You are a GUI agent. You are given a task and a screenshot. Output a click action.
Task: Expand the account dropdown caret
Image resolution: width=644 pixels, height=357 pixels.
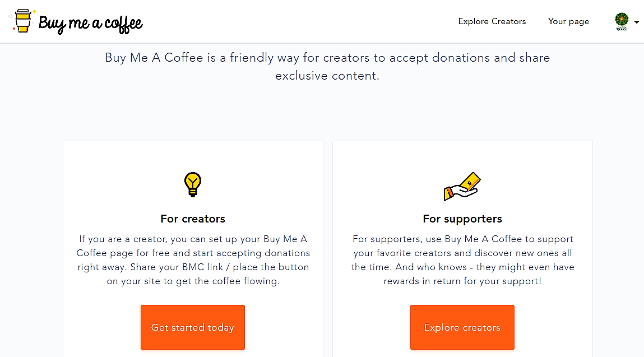pyautogui.click(x=637, y=23)
